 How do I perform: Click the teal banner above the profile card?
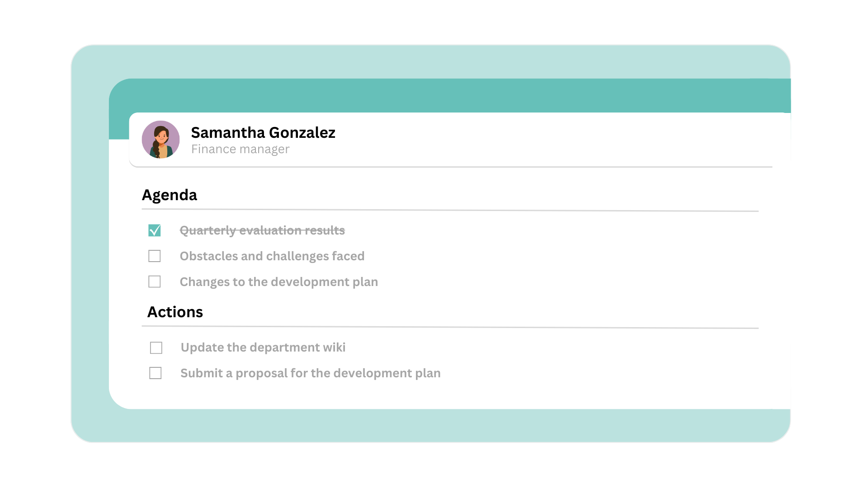point(452,95)
